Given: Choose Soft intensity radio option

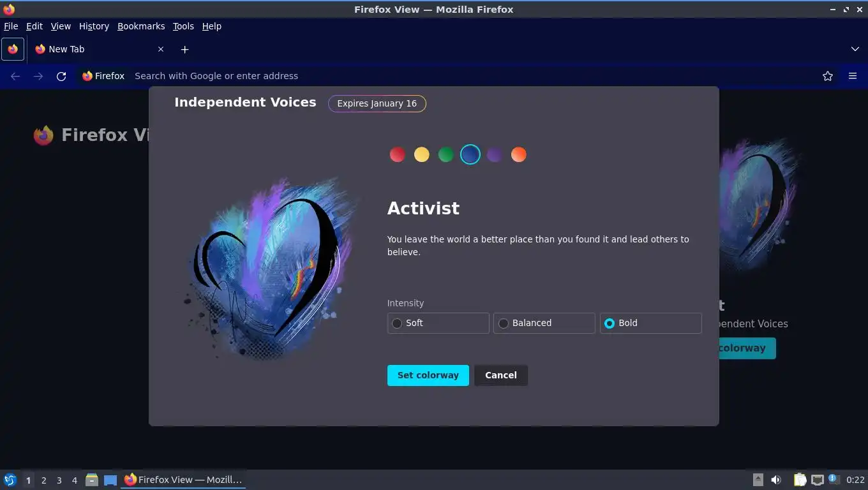Looking at the screenshot, I should coord(438,323).
